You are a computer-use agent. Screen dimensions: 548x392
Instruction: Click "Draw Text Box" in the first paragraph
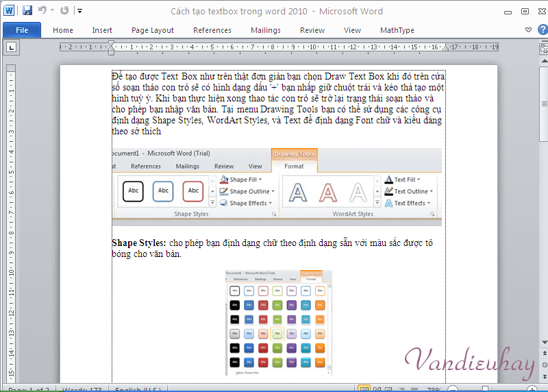(x=354, y=76)
